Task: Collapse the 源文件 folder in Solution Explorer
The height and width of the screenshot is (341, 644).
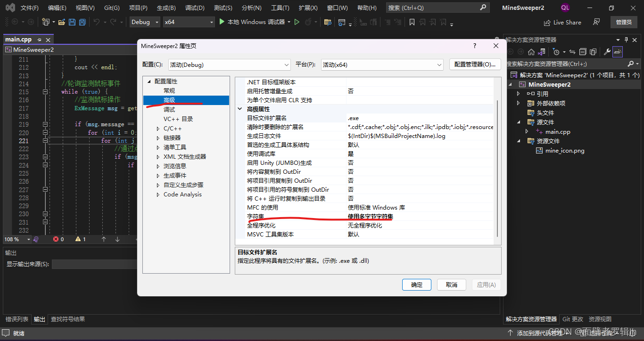Action: click(x=519, y=122)
